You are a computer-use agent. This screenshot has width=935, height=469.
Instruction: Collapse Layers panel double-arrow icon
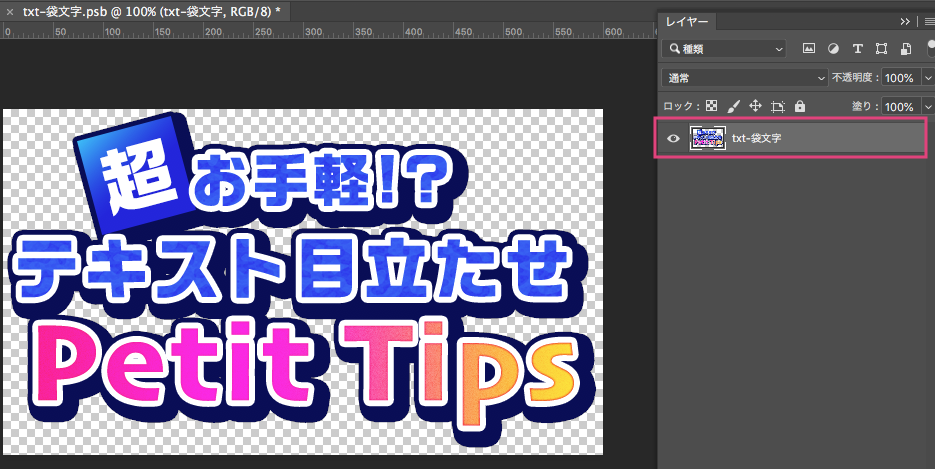coord(905,21)
